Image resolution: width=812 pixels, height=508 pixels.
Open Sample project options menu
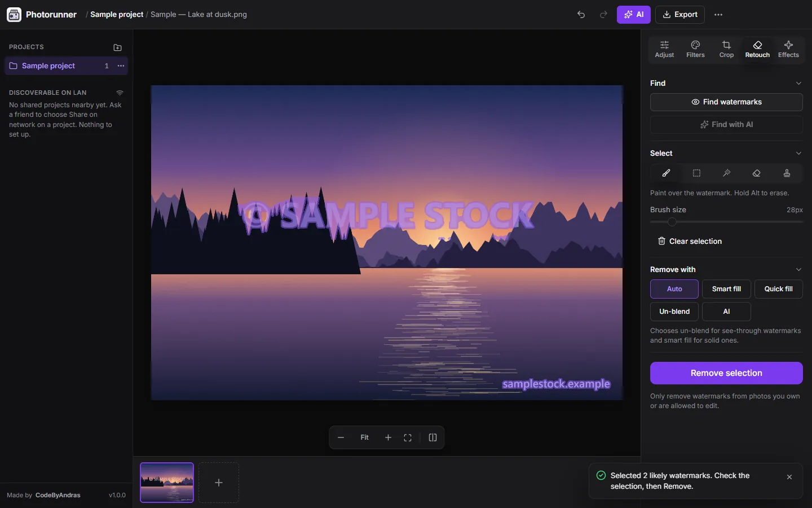tap(121, 66)
